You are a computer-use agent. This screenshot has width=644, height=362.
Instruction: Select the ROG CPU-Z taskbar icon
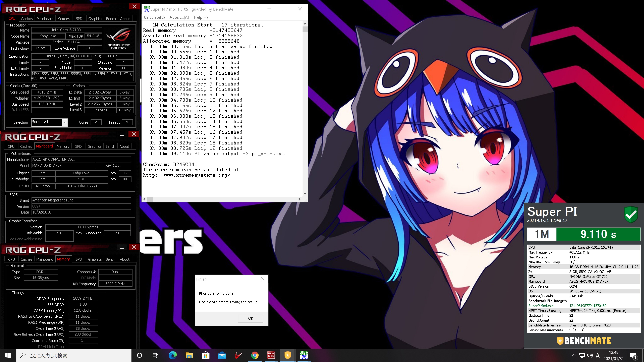point(271,355)
